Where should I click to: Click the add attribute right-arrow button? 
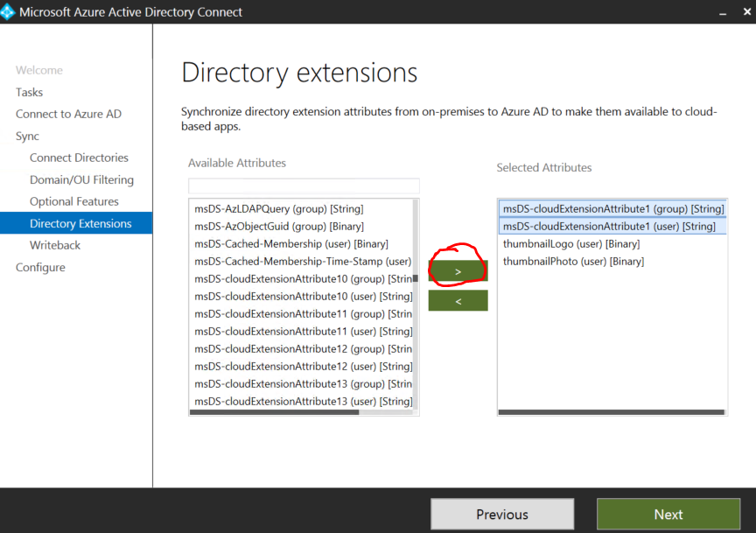[458, 271]
